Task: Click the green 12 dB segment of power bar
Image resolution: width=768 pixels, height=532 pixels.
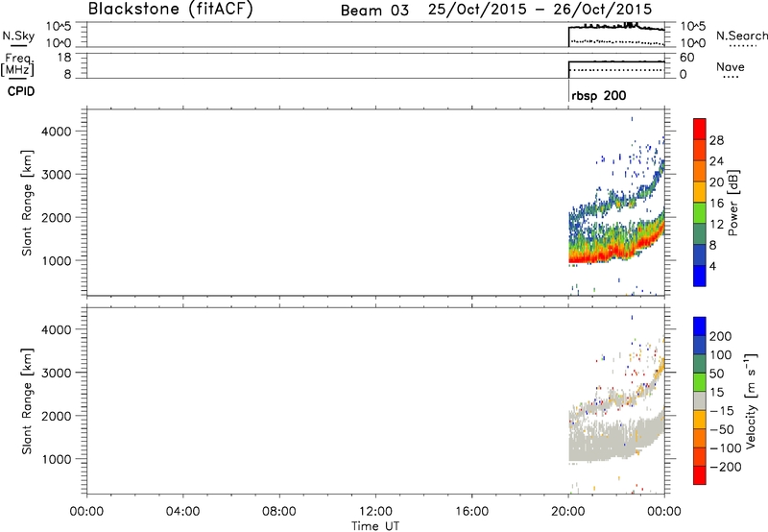Action: 700,212
